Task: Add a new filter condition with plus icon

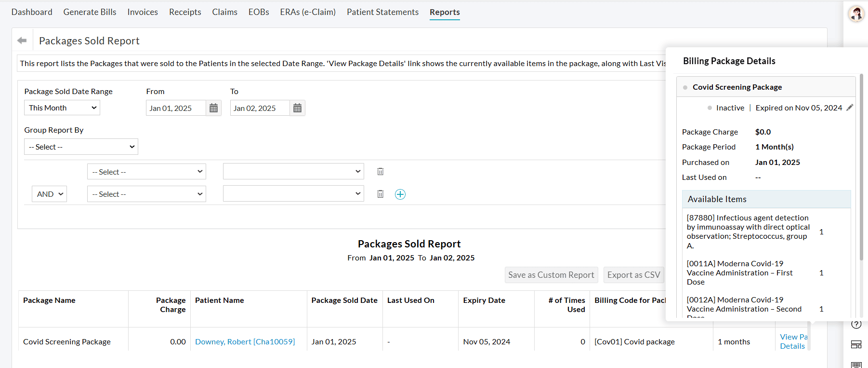Action: point(400,194)
